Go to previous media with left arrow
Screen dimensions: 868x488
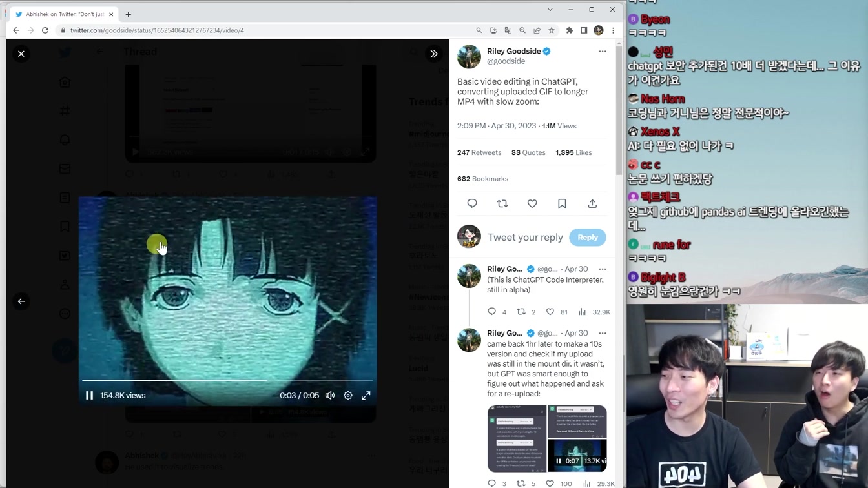pos(21,301)
